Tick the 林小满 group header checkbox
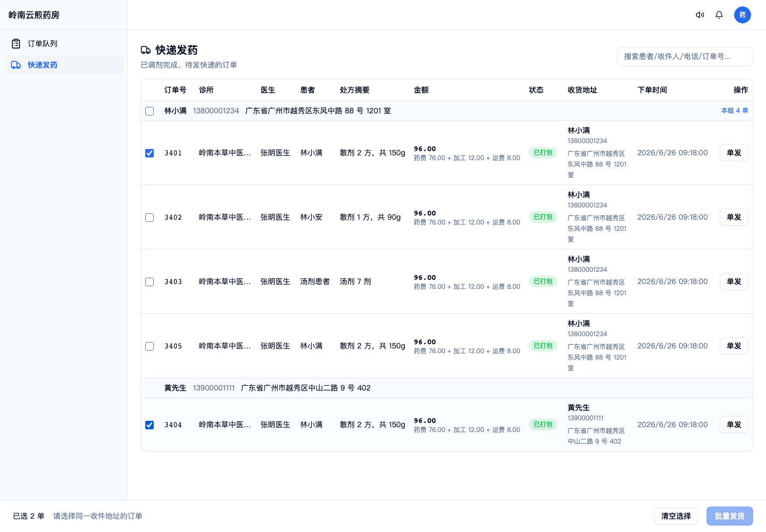Screen dimensions: 766x532 (x=149, y=111)
